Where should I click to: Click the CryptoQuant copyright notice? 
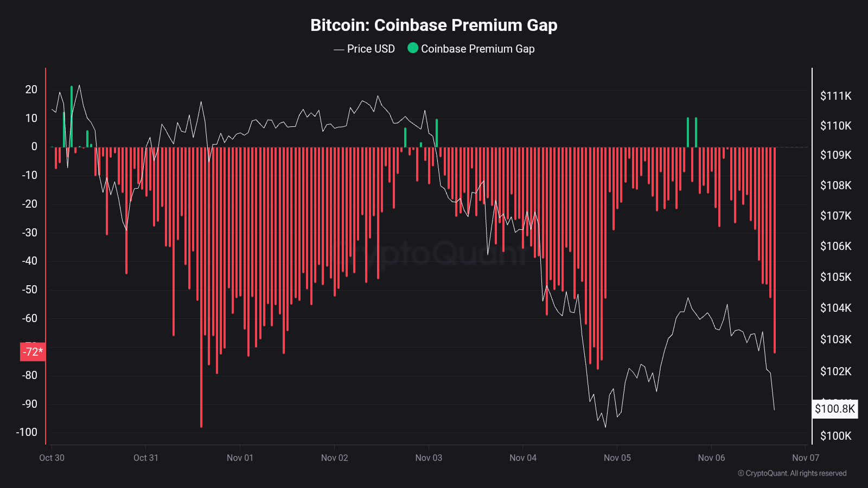[x=792, y=473]
